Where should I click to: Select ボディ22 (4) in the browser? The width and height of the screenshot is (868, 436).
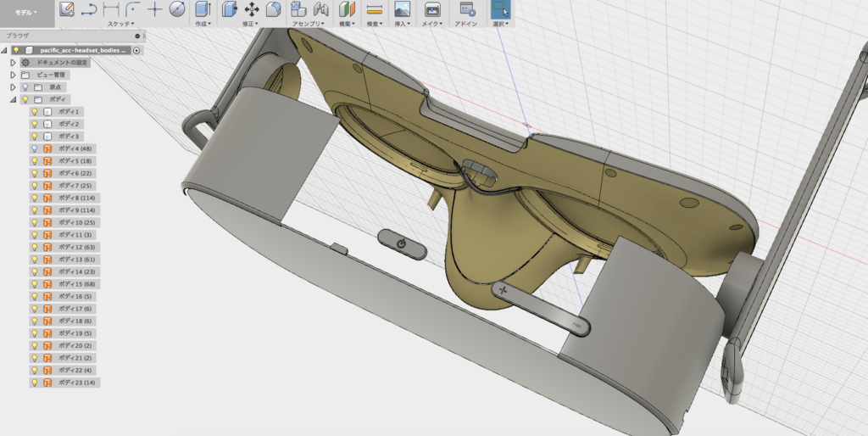(x=75, y=370)
